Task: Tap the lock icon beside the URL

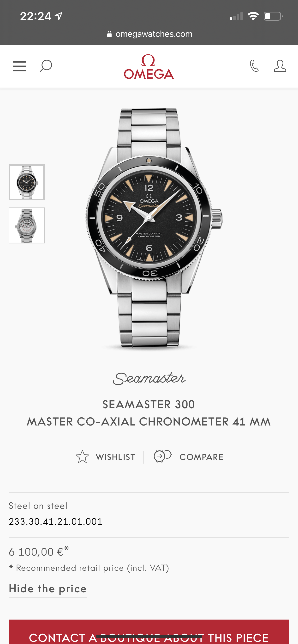Action: (x=109, y=34)
